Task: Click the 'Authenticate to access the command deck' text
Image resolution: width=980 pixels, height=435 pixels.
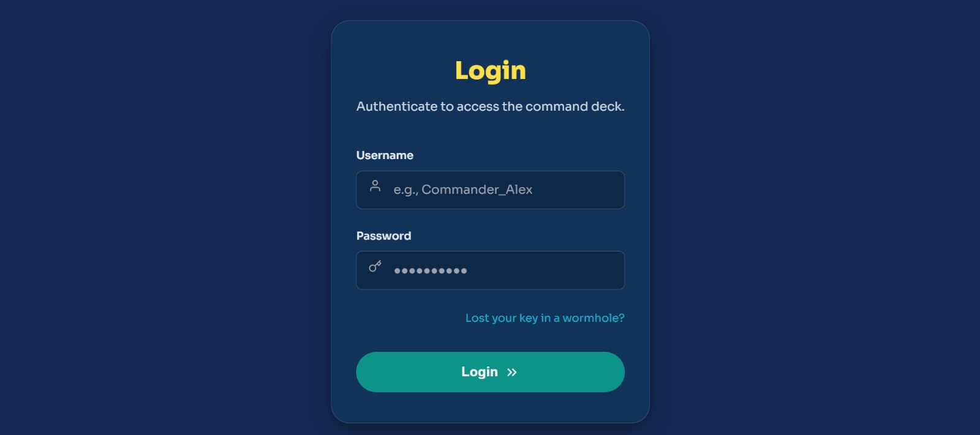Action: click(x=490, y=106)
